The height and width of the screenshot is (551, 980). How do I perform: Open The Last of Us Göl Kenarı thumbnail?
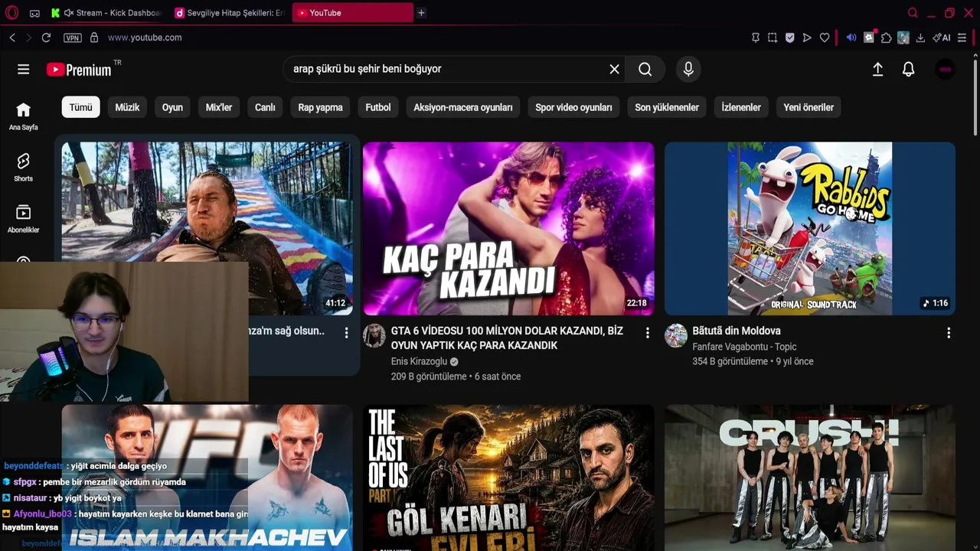(508, 478)
